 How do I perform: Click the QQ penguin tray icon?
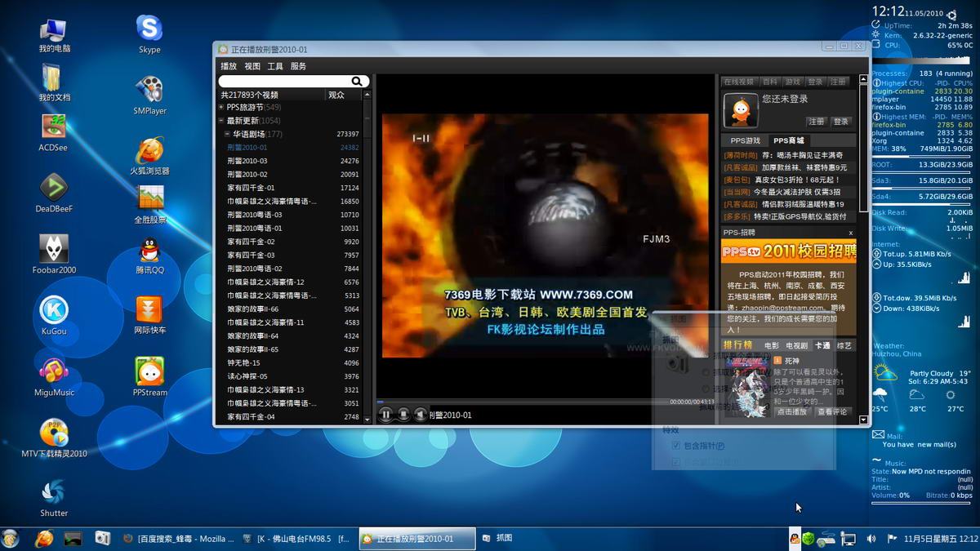(794, 539)
